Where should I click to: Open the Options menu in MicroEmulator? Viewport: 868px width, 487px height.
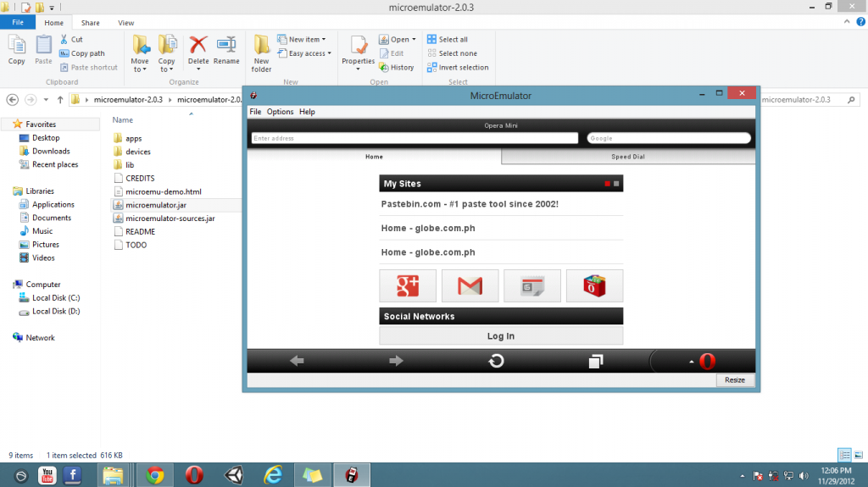tap(280, 112)
